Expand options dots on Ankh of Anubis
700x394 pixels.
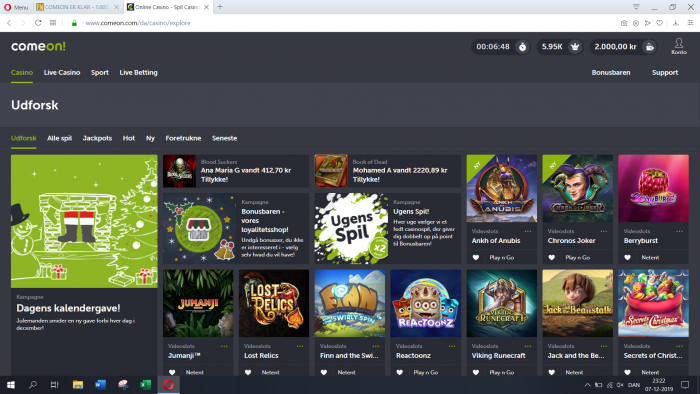tap(528, 231)
